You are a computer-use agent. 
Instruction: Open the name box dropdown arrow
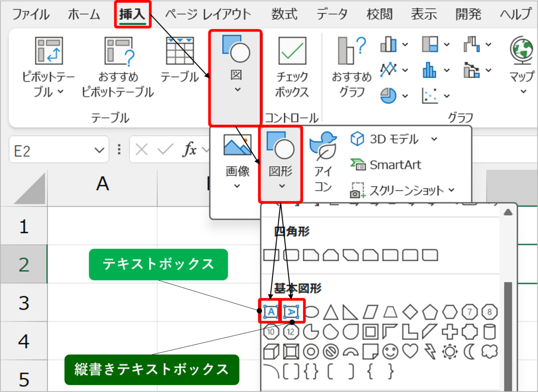99,150
